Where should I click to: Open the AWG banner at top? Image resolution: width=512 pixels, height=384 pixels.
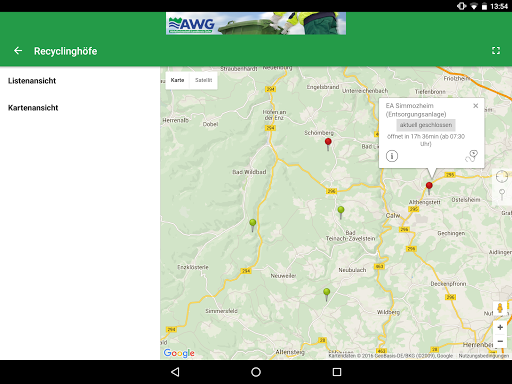click(x=256, y=23)
